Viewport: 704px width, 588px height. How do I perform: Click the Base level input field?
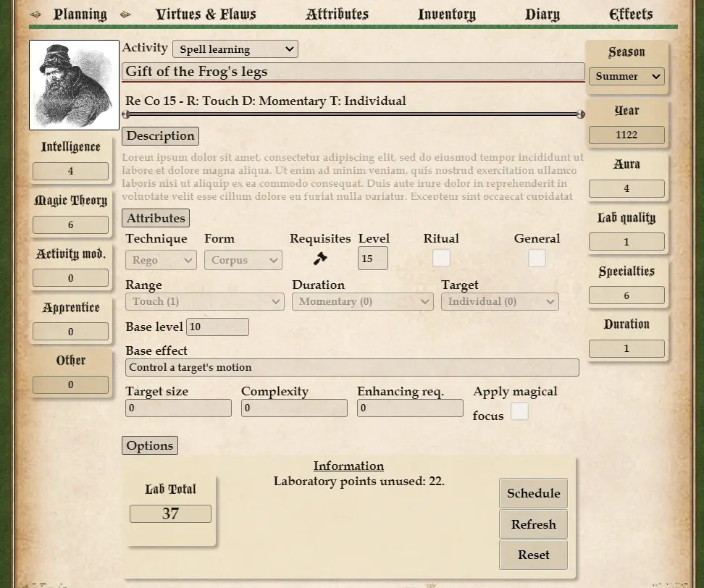click(x=217, y=327)
